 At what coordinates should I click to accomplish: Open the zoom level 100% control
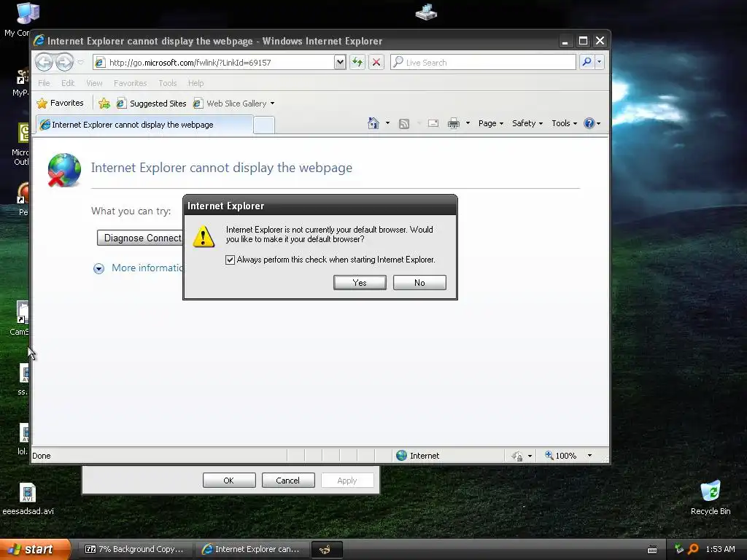561,456
